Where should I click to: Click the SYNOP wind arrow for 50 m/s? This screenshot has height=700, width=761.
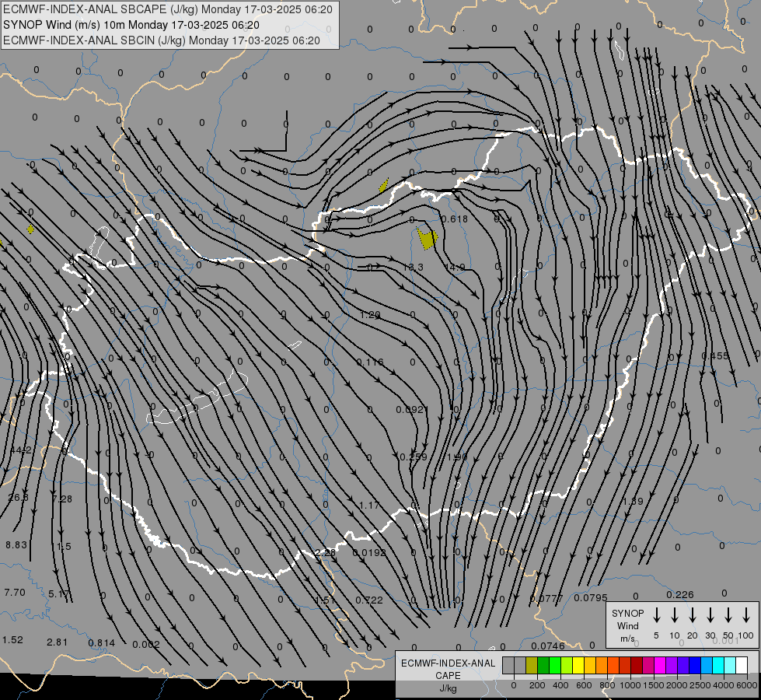(728, 614)
